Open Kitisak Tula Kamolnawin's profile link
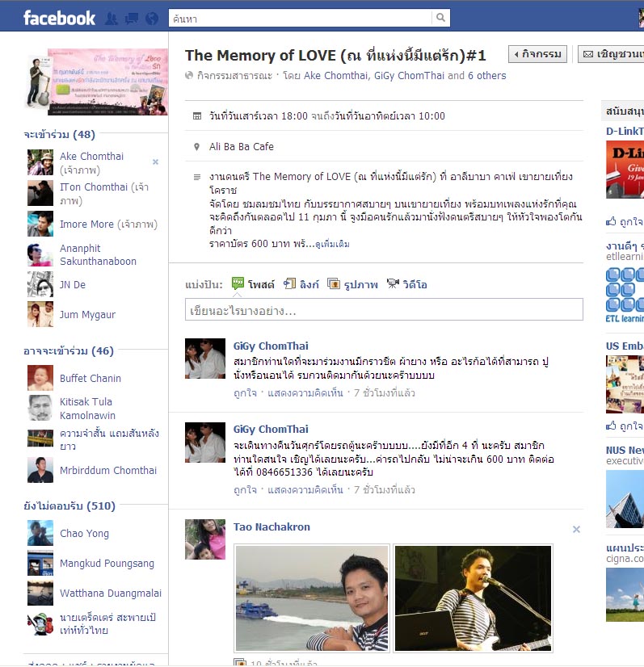The width and height of the screenshot is (644, 667). click(87, 409)
